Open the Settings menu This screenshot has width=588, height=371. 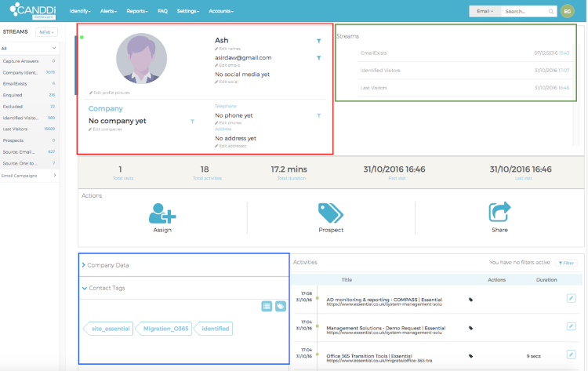[x=188, y=11]
